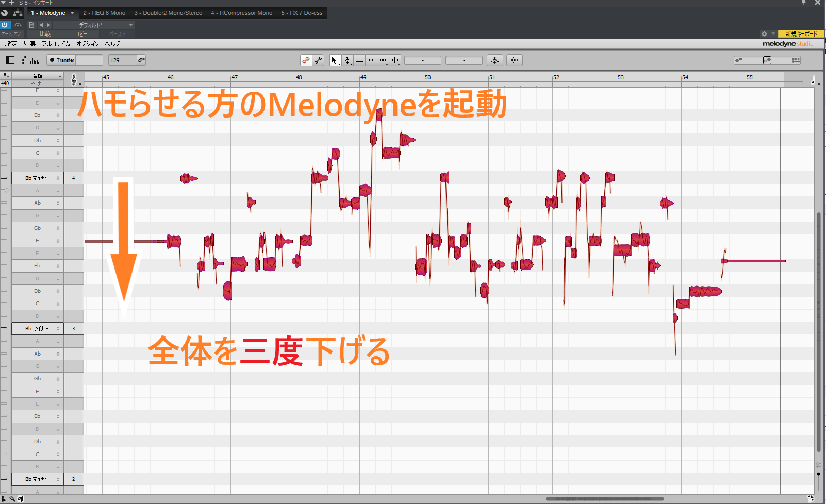This screenshot has height=504, width=826.
Task: Click the コピー copy button
Action: [x=81, y=34]
